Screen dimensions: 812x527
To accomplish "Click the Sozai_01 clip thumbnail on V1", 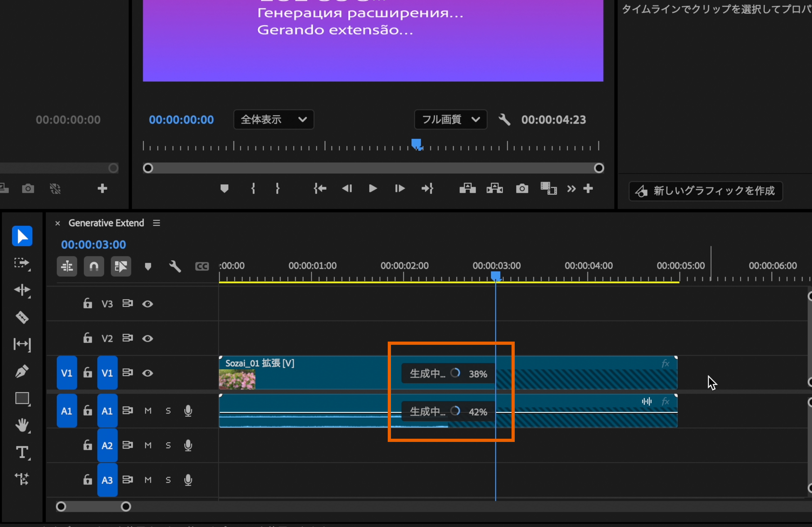I will (237, 379).
